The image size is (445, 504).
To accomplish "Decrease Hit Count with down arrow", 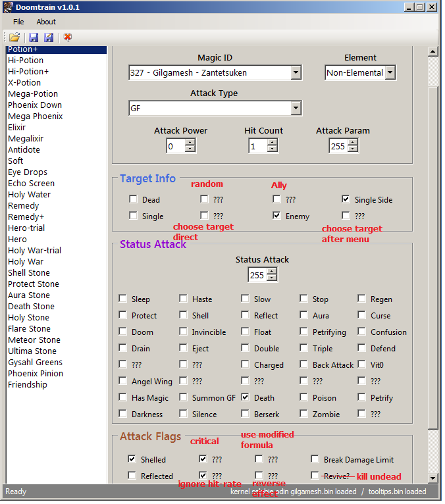I will tap(273, 149).
